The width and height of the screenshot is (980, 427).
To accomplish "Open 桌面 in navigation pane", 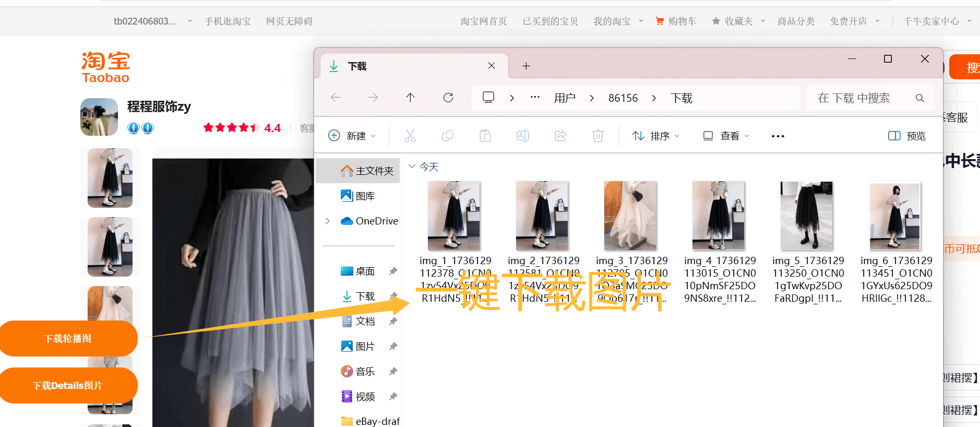I will (358, 271).
